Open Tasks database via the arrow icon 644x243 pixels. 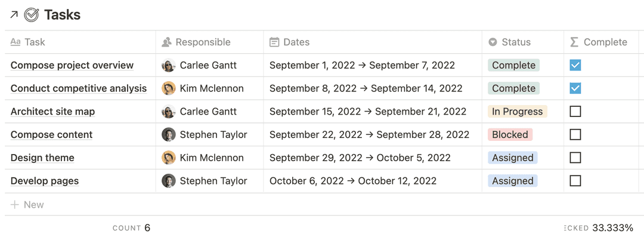tap(14, 15)
